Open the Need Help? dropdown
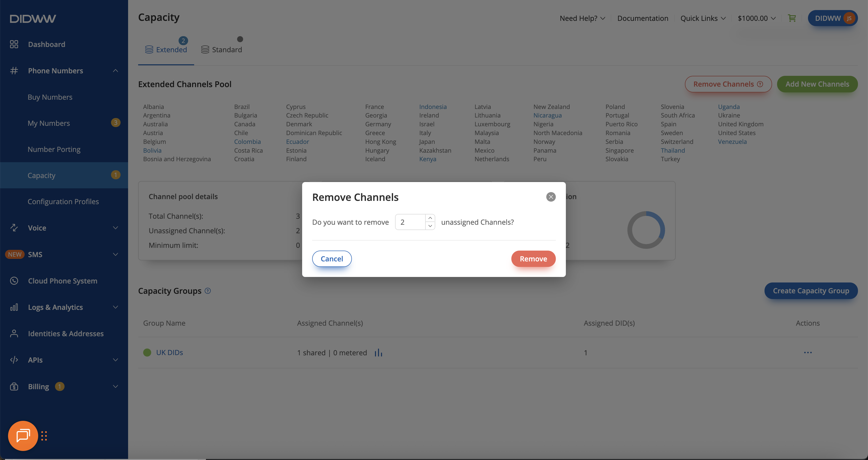This screenshot has width=868, height=460. (x=582, y=18)
